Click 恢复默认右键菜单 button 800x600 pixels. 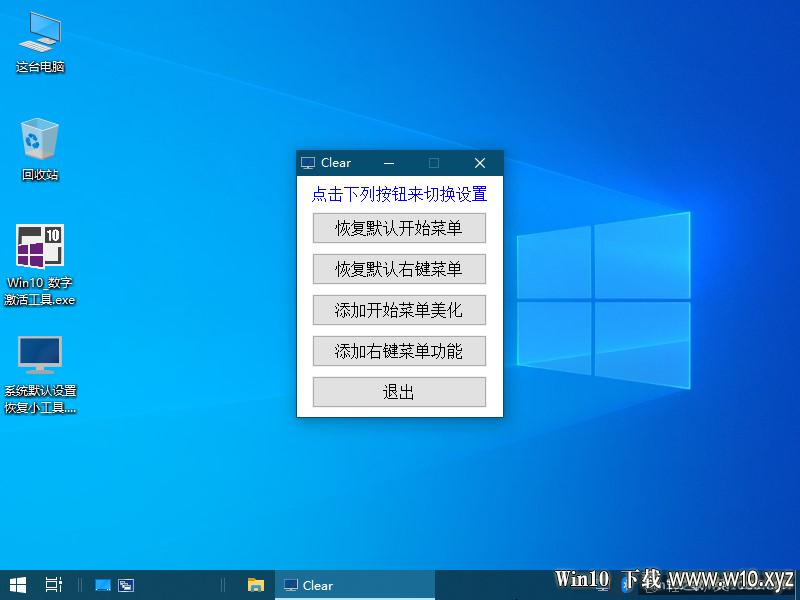pyautogui.click(x=399, y=269)
